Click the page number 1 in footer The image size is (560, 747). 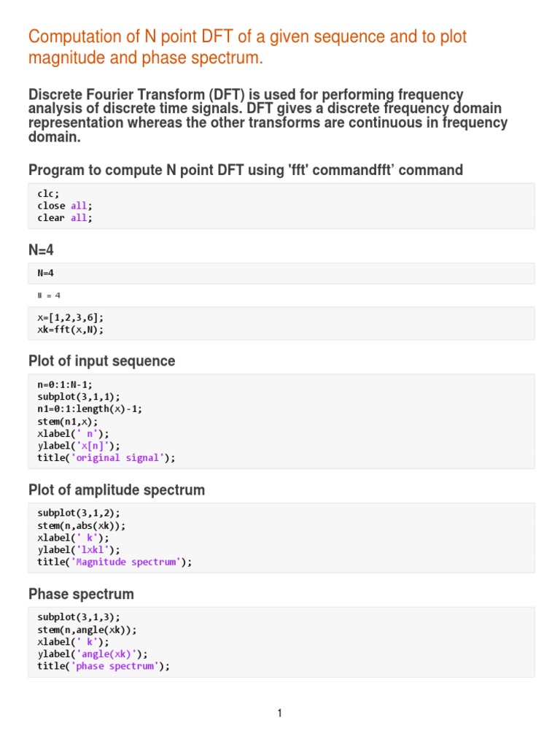click(279, 713)
